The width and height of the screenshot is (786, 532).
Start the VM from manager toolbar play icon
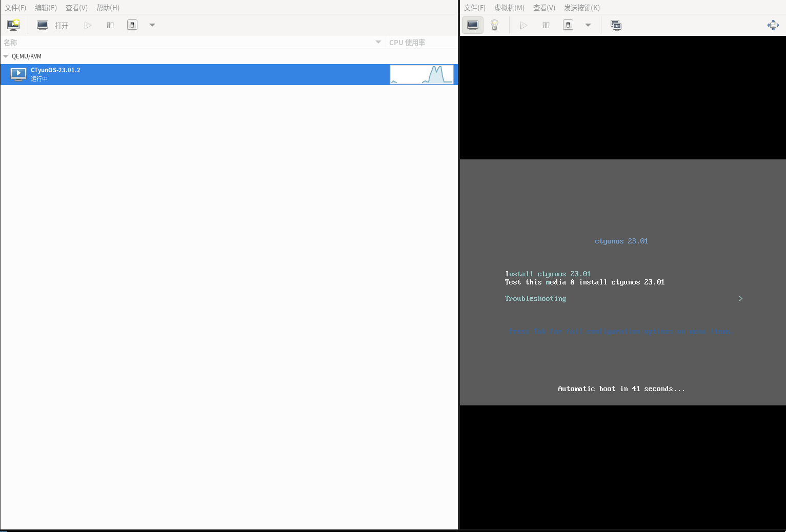[x=88, y=25]
